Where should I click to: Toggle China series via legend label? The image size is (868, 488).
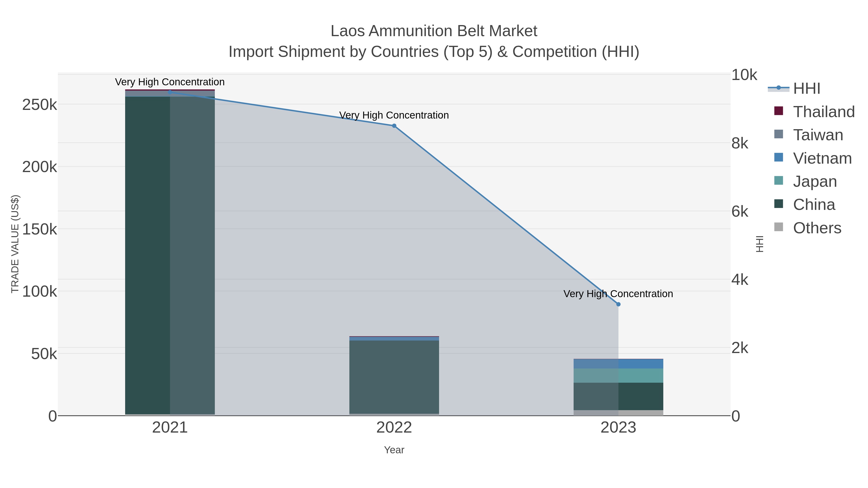coord(814,205)
